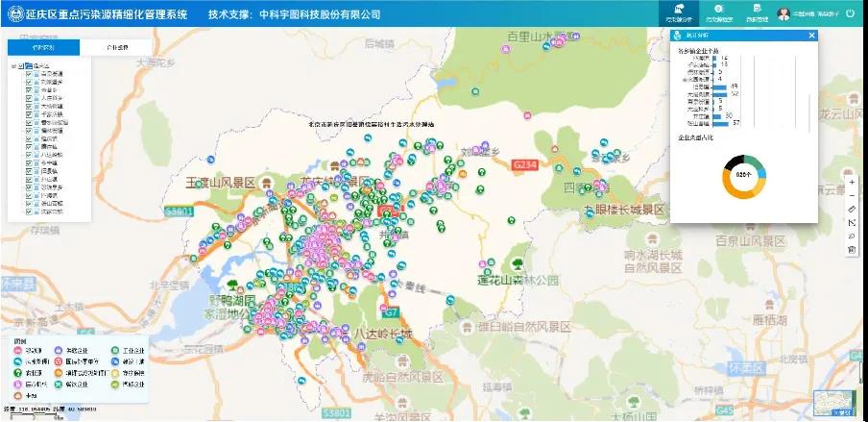
Task: Close the 统计分析 statistics panel
Action: (811, 36)
